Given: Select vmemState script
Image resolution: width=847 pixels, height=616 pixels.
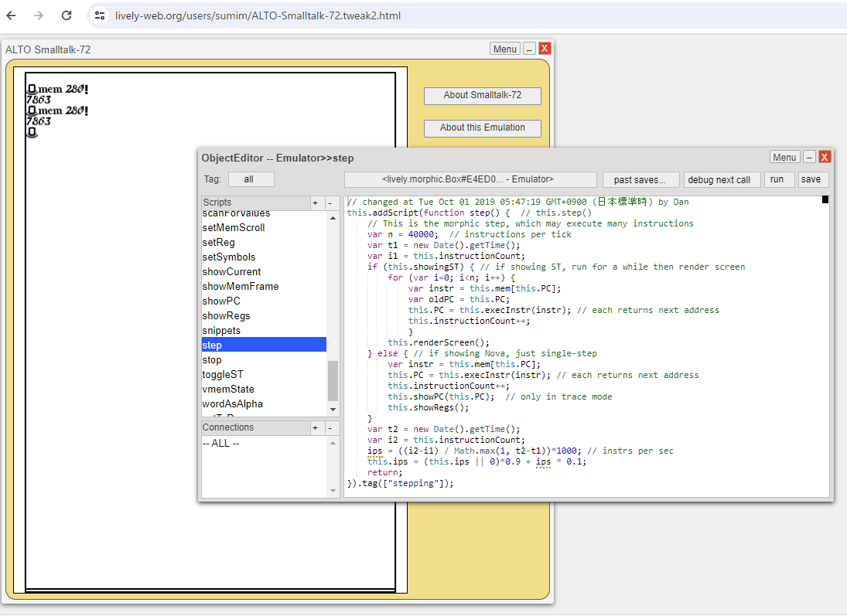Looking at the screenshot, I should (264, 389).
